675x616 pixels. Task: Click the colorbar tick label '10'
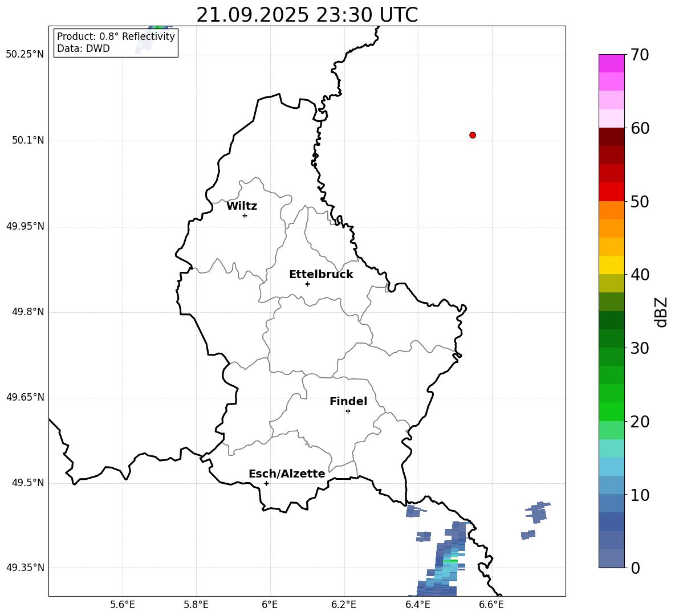coord(640,495)
